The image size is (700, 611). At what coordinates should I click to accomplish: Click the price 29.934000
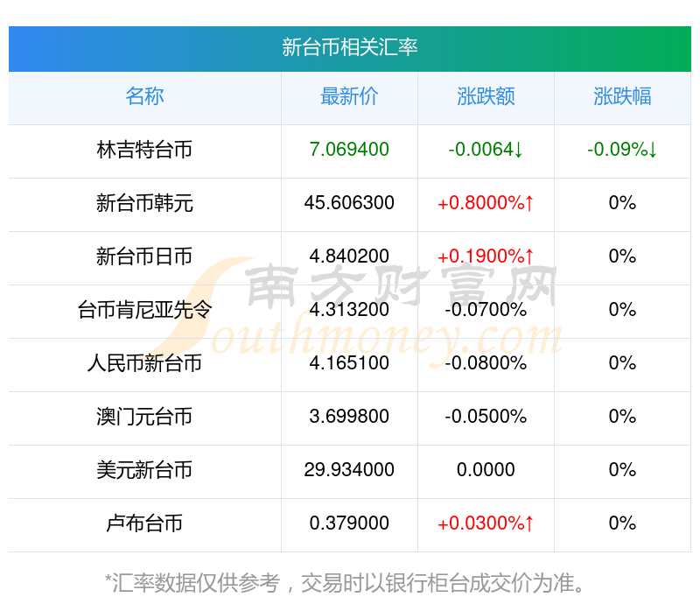(349, 470)
